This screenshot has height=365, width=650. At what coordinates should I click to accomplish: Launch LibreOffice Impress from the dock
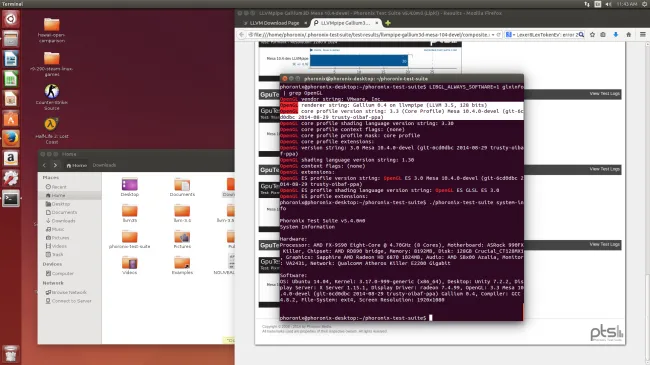coord(11,99)
